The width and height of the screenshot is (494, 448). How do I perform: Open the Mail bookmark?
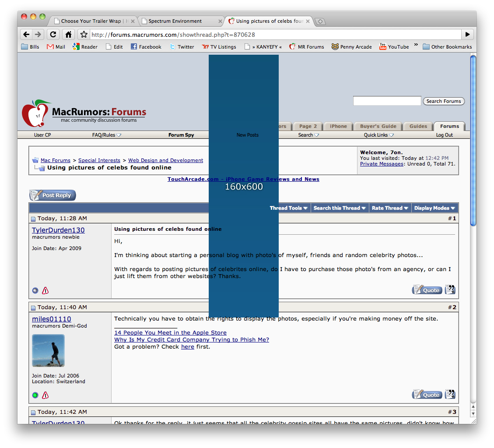(56, 47)
